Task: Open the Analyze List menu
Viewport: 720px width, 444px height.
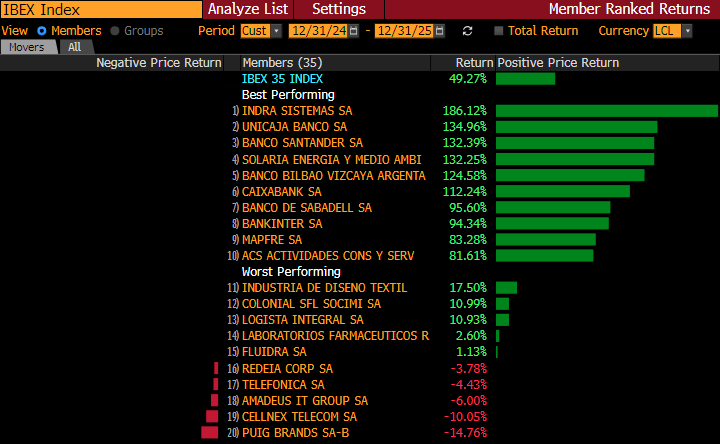Action: click(x=247, y=9)
